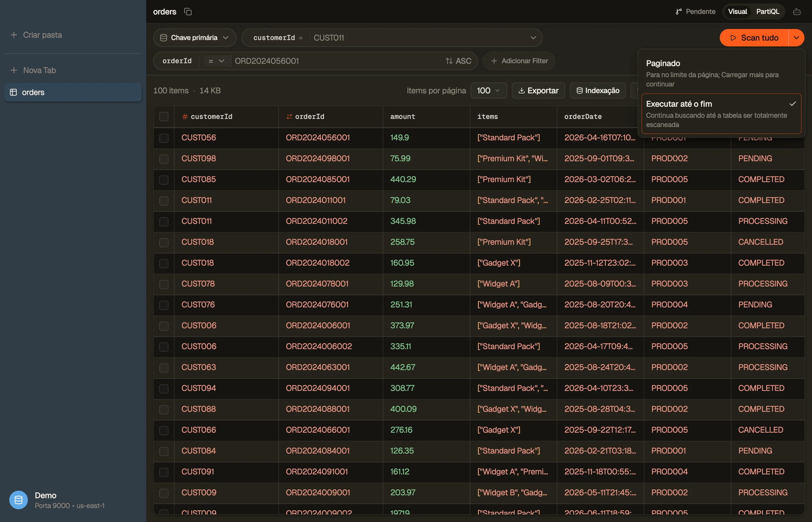This screenshot has width=812, height=522.
Task: Click the orderId value input field
Action: click(337, 61)
